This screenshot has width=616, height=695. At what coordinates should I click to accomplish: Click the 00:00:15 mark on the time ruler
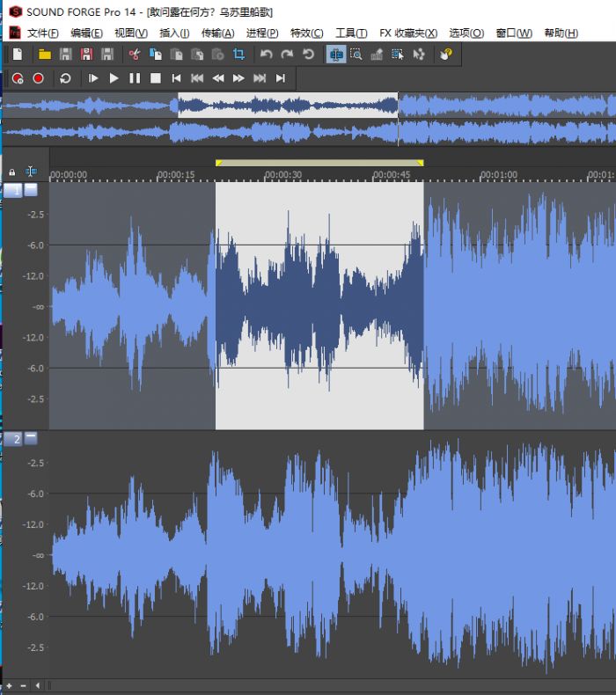(x=176, y=175)
